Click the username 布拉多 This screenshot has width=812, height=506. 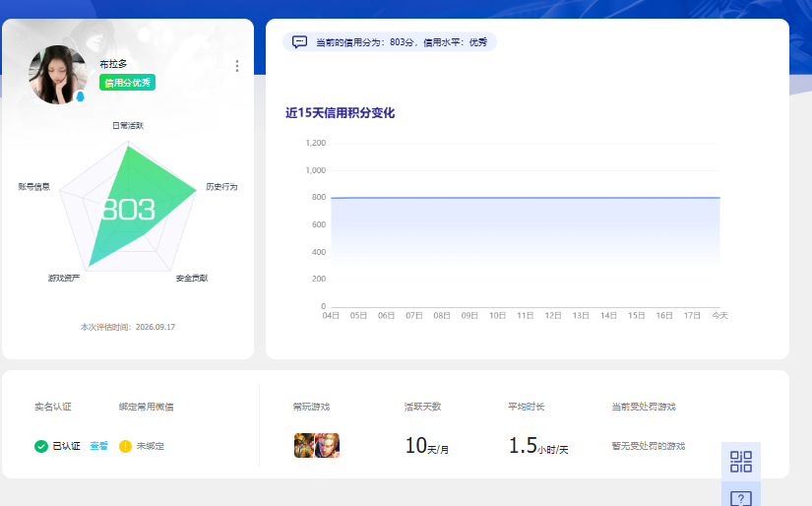tap(113, 64)
